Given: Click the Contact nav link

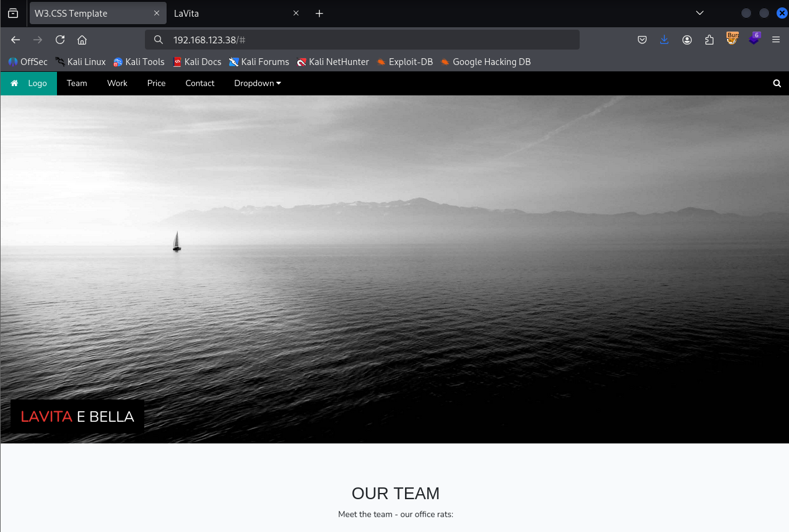Looking at the screenshot, I should pos(199,84).
